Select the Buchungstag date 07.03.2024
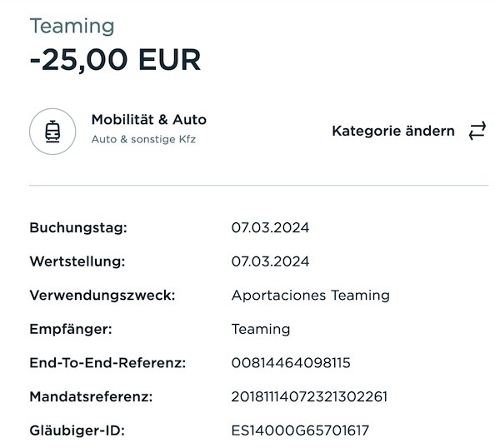 [x=270, y=228]
